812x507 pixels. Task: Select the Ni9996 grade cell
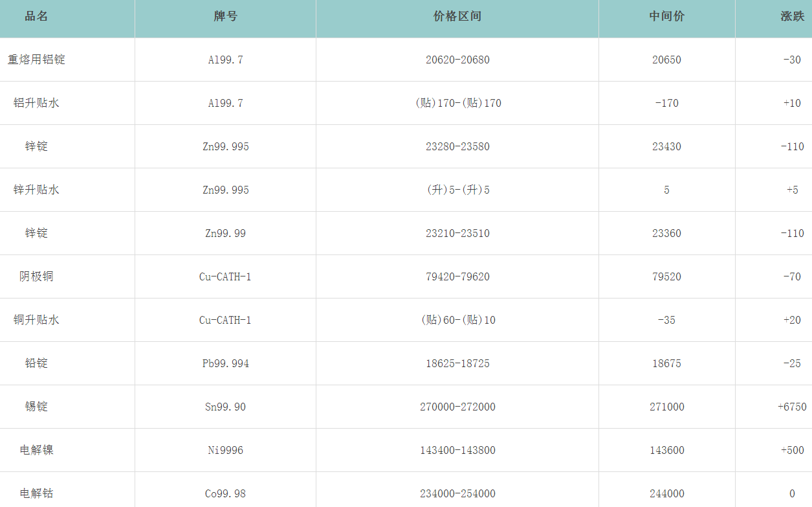225,450
